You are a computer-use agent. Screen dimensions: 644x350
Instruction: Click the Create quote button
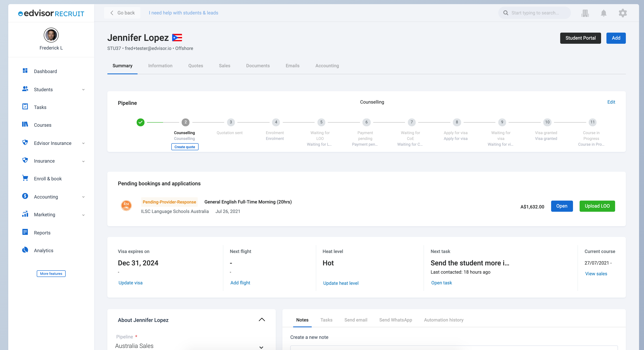tap(185, 147)
